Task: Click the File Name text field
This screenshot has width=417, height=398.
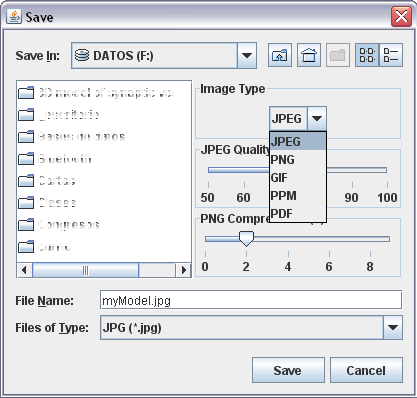Action: 251,300
